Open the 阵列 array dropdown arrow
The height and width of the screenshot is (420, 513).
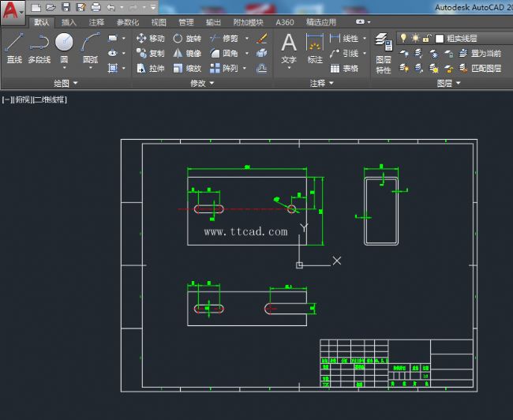pyautogui.click(x=245, y=68)
